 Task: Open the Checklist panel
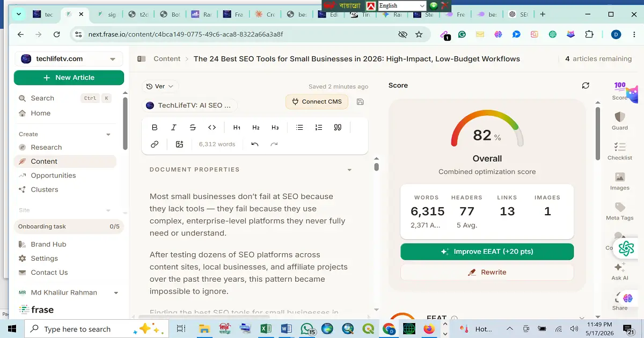620,151
